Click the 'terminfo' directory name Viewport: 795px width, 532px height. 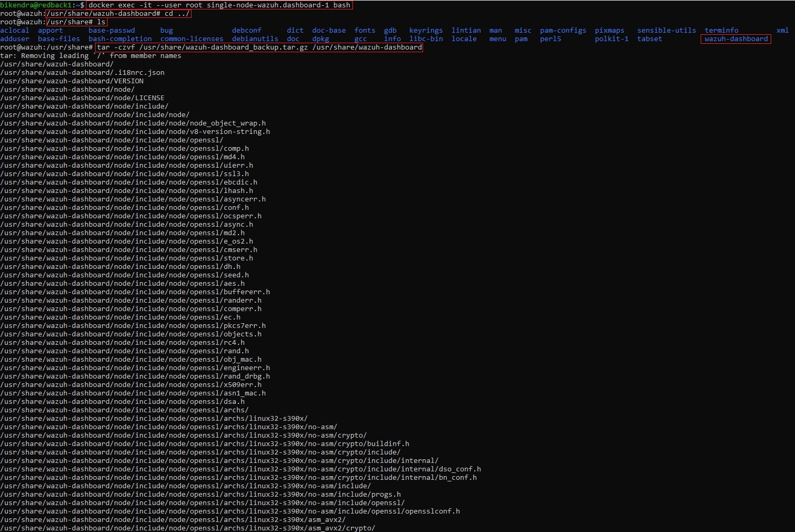[722, 30]
